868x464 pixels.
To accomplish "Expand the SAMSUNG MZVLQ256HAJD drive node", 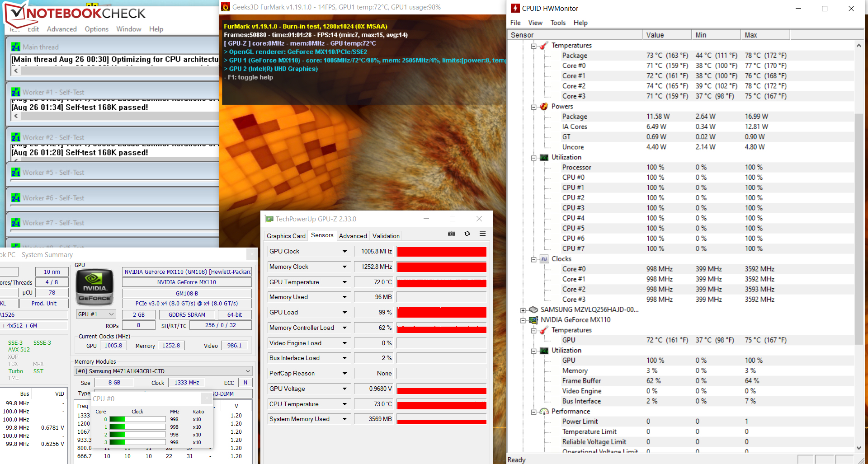I will (x=523, y=310).
